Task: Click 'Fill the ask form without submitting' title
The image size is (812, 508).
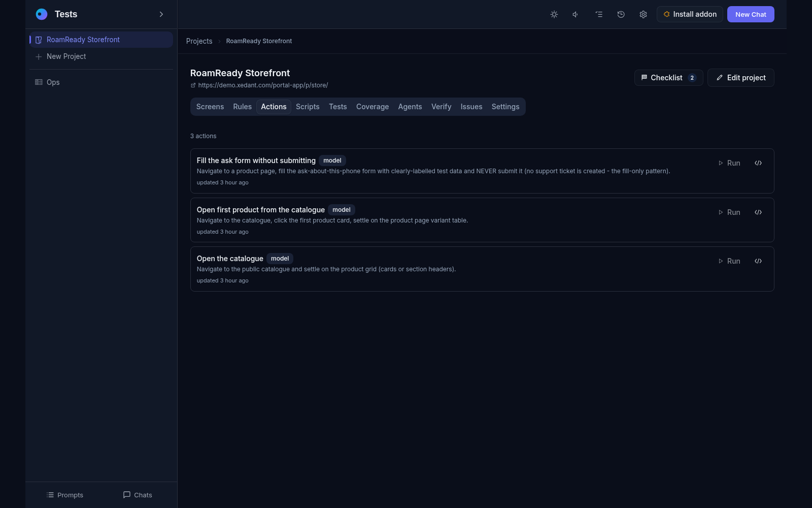Action: coord(256,161)
